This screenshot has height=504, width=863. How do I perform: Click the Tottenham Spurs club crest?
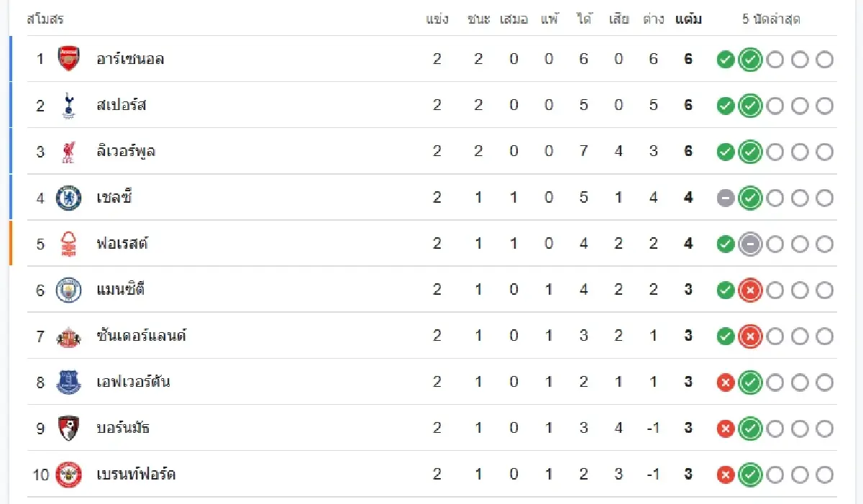(x=69, y=105)
